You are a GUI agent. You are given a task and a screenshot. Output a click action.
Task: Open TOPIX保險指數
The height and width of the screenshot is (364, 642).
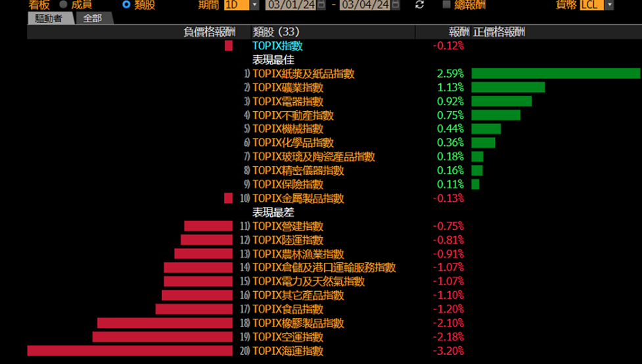[288, 184]
